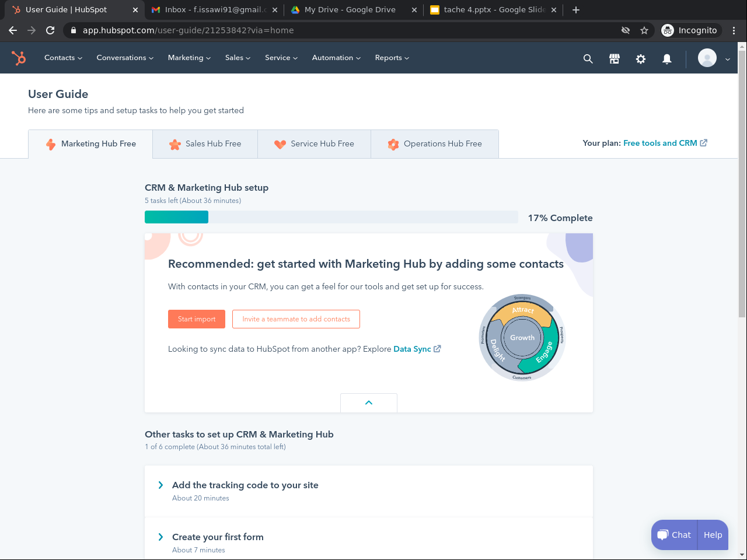Open the Marketplace icon in navbar
This screenshot has height=560, width=747.
[x=614, y=58]
